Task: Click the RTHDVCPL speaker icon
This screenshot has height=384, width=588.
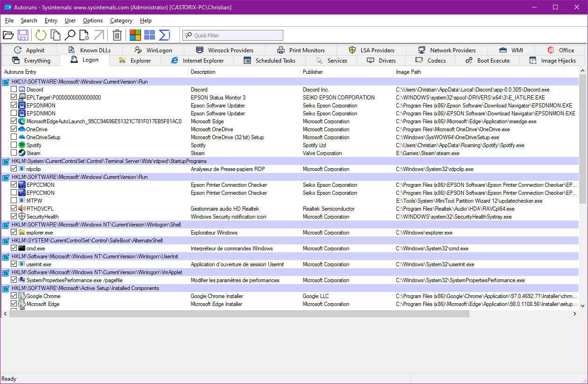Action: click(21, 209)
